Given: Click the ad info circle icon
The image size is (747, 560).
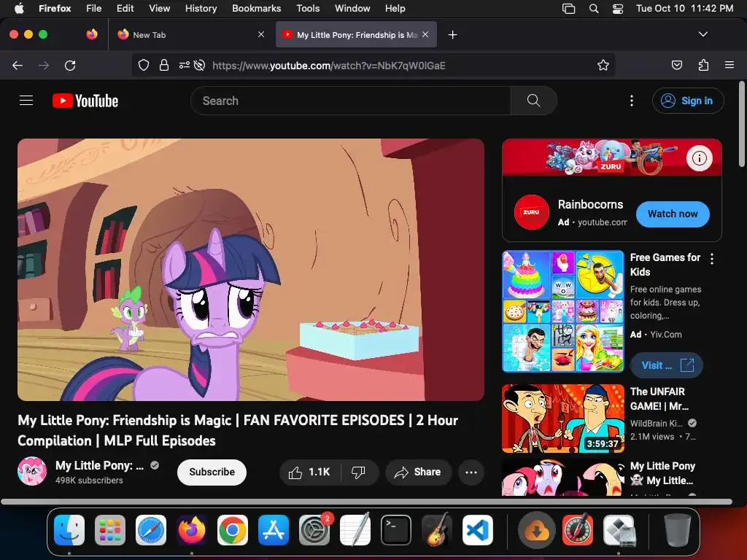Looking at the screenshot, I should (x=700, y=158).
